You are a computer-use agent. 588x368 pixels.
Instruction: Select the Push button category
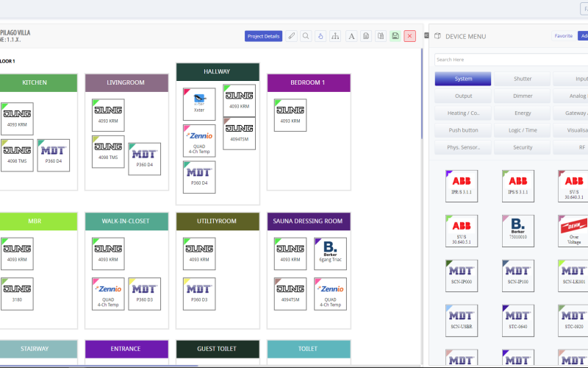[463, 130]
